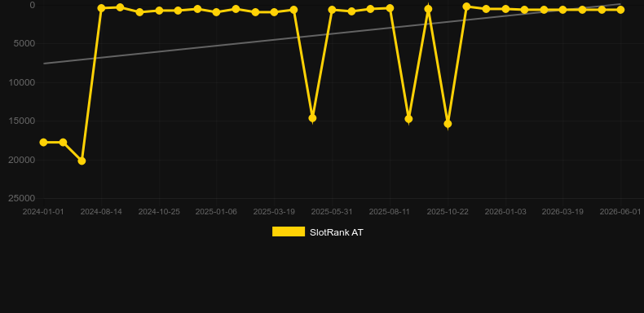Click the 2025-10-22 axis date label
The image size is (644, 313).
(448, 212)
